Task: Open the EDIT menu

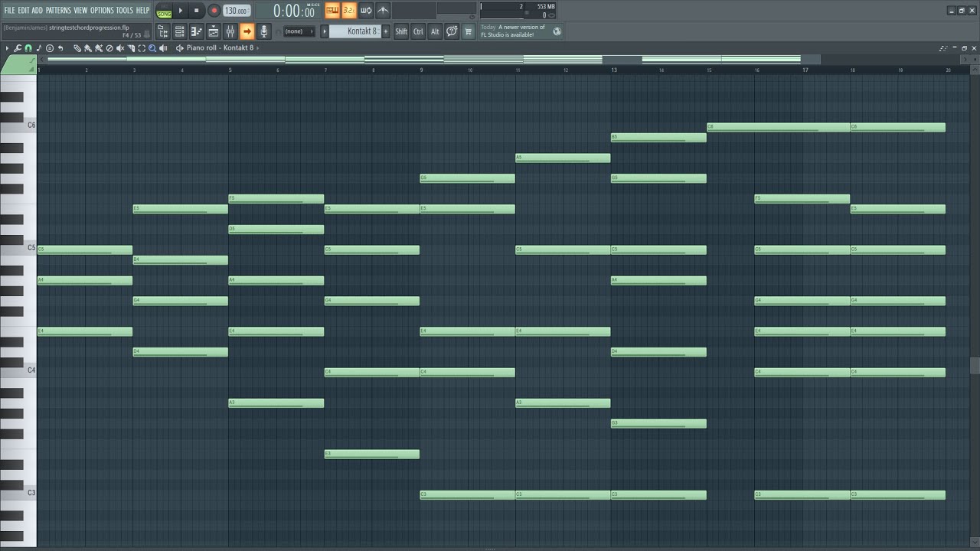Action: click(x=24, y=10)
